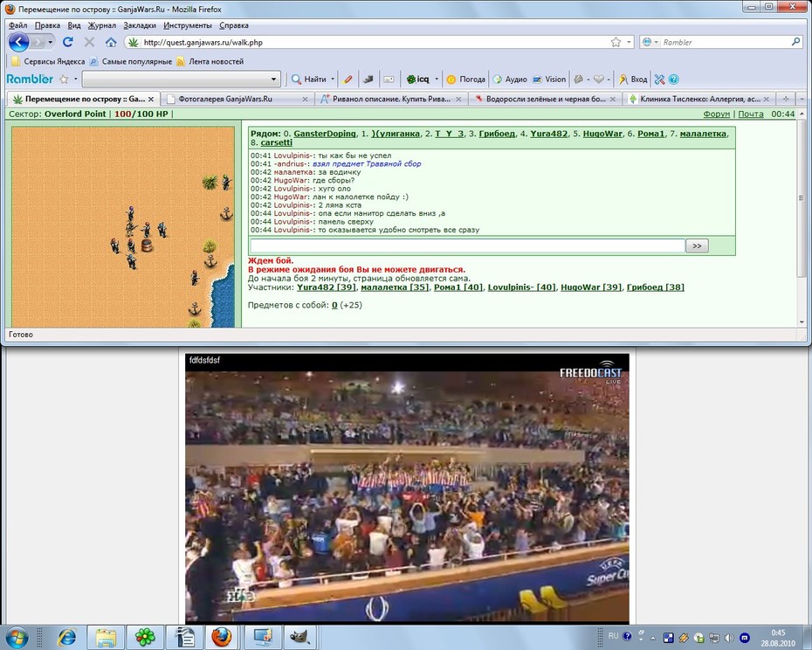Click Вход login on Rambler toolbar

[633, 80]
